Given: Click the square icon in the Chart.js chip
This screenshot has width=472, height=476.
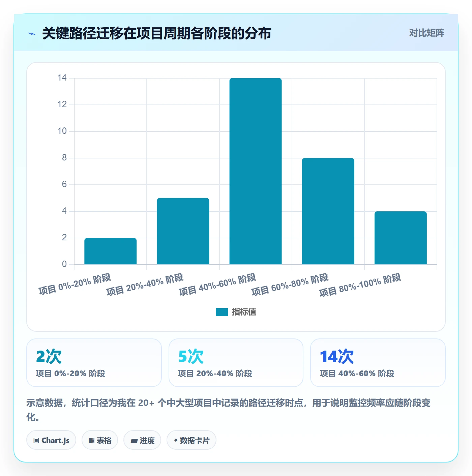Looking at the screenshot, I should click(x=36, y=441).
